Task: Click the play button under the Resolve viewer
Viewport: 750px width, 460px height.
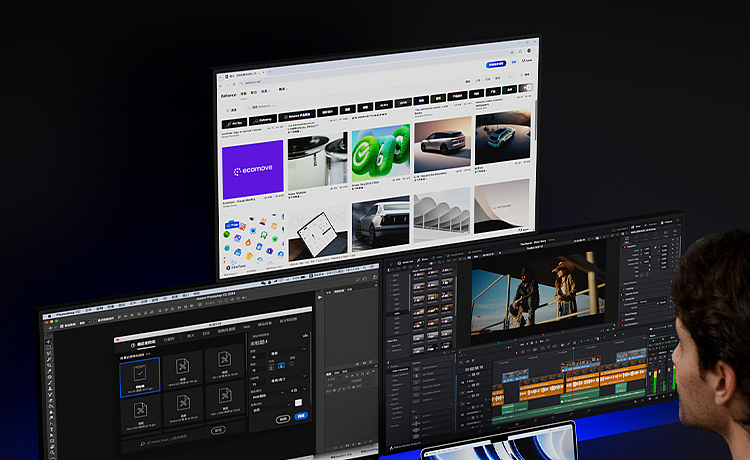Action: (536, 342)
